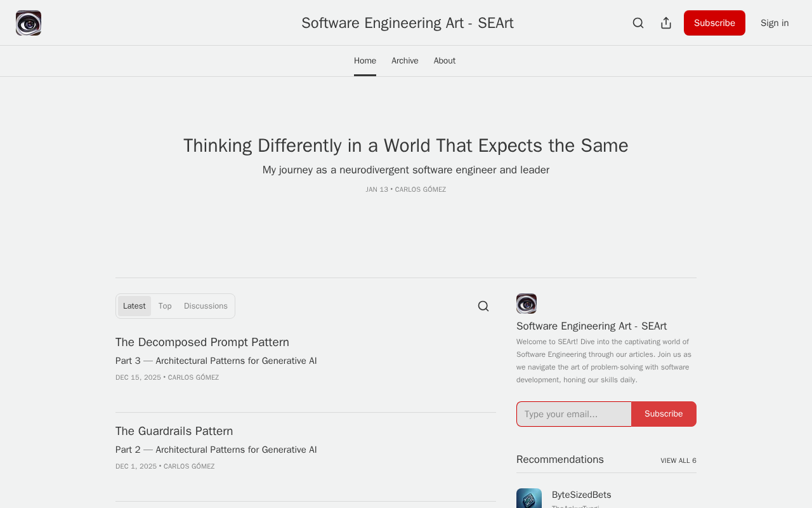812x508 pixels.
Task: Open The Decomposed Prompt Pattern post
Action: click(x=202, y=342)
